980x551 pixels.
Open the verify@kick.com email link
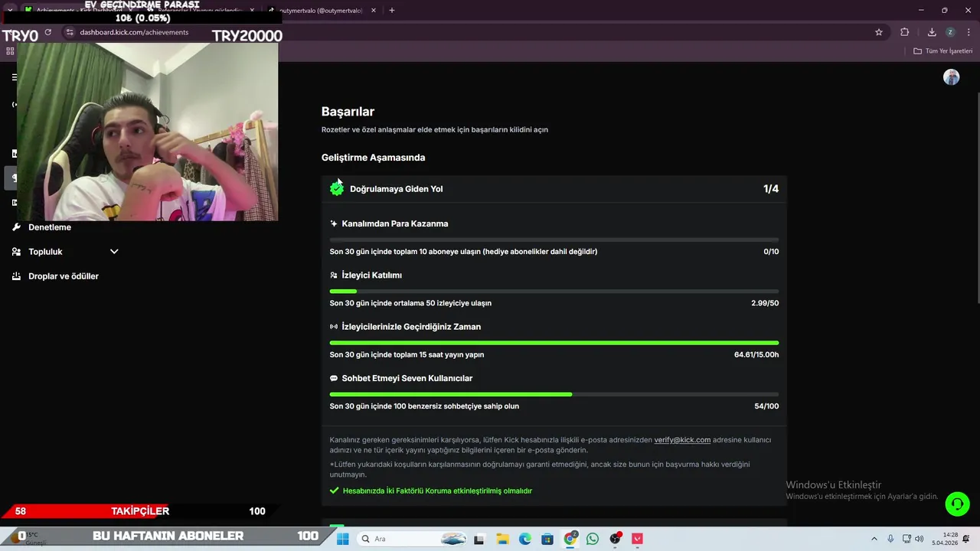(682, 440)
